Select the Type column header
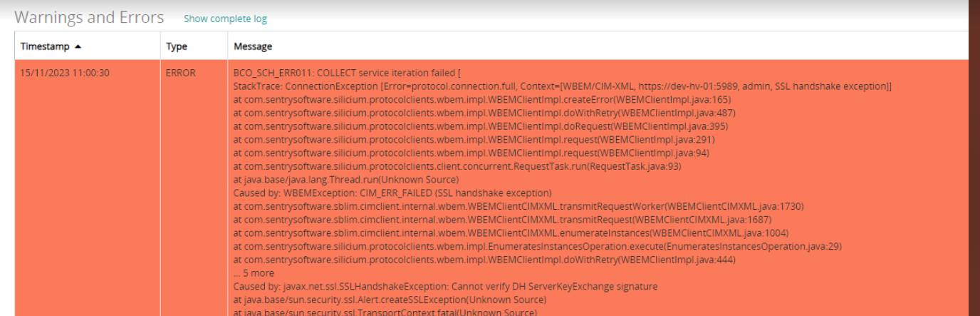 pos(177,46)
